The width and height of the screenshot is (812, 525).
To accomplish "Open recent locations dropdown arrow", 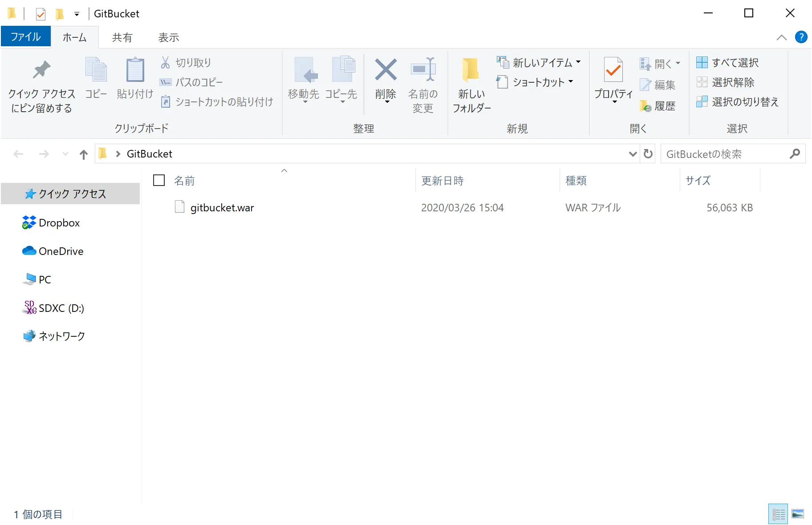I will pos(65,154).
